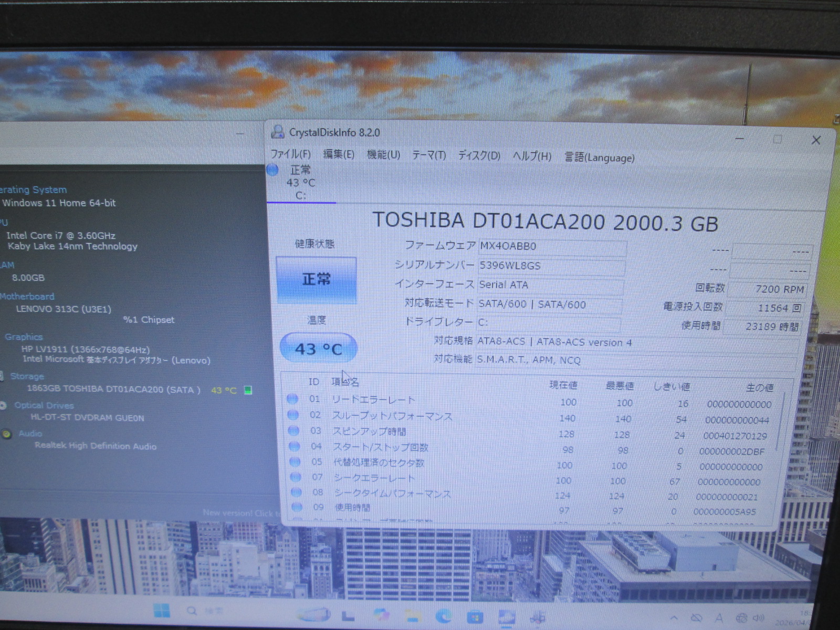
Task: Open the 言語(Language) menu
Action: click(x=599, y=157)
